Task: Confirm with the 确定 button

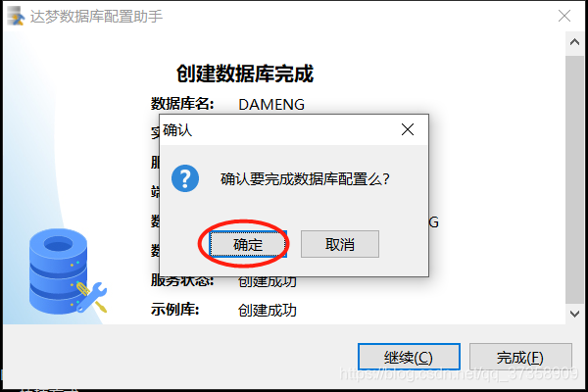Action: point(248,244)
